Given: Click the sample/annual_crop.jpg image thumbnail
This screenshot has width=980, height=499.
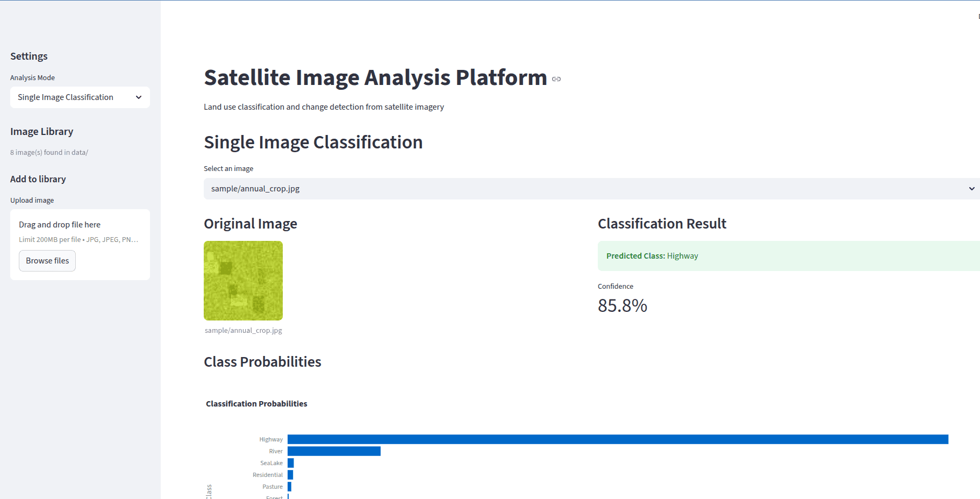Looking at the screenshot, I should pos(242,280).
